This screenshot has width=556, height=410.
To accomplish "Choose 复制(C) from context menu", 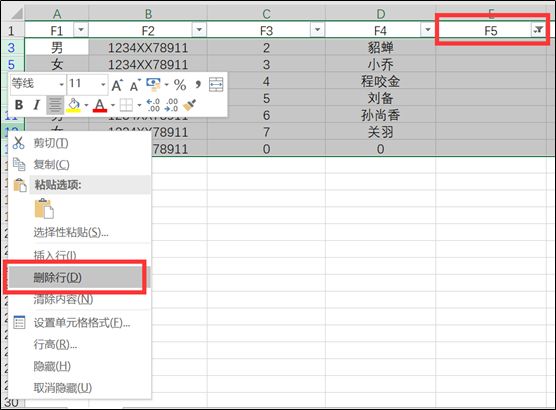I will 80,164.
